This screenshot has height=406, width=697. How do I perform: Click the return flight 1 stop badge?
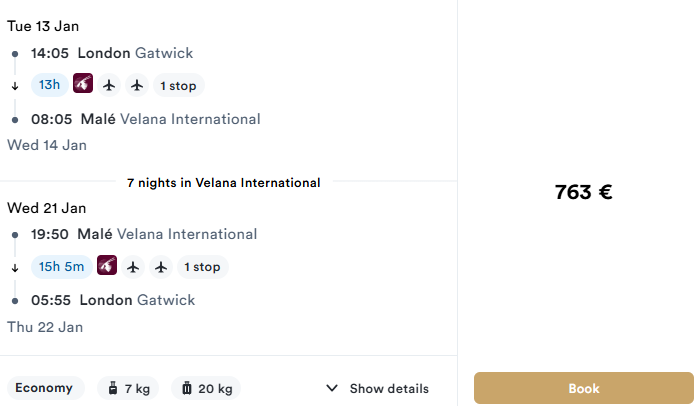click(202, 267)
